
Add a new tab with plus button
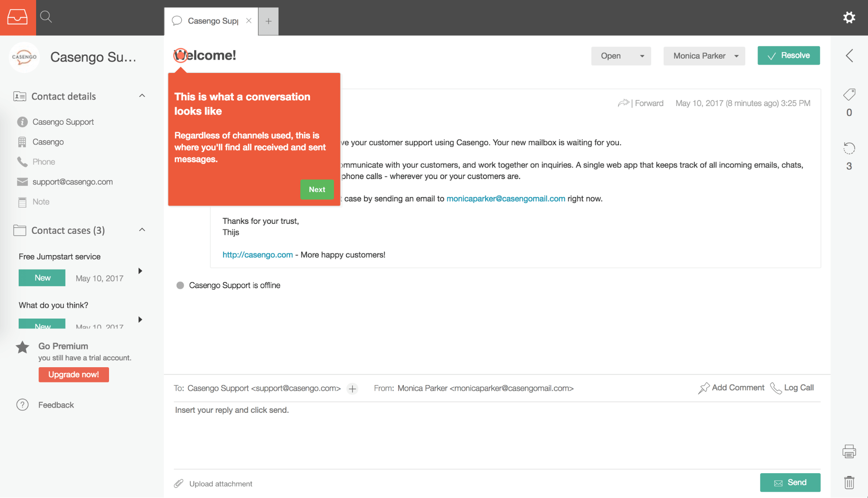[x=268, y=21]
